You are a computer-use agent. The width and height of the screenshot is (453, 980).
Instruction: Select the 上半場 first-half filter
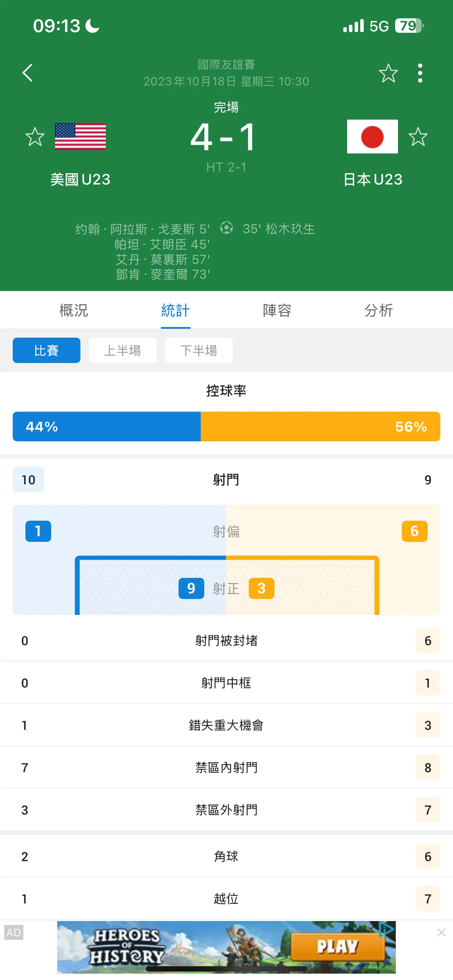(122, 350)
